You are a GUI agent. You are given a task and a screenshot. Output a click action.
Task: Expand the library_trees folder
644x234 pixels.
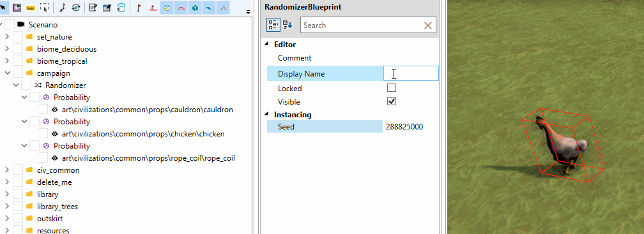coord(6,206)
